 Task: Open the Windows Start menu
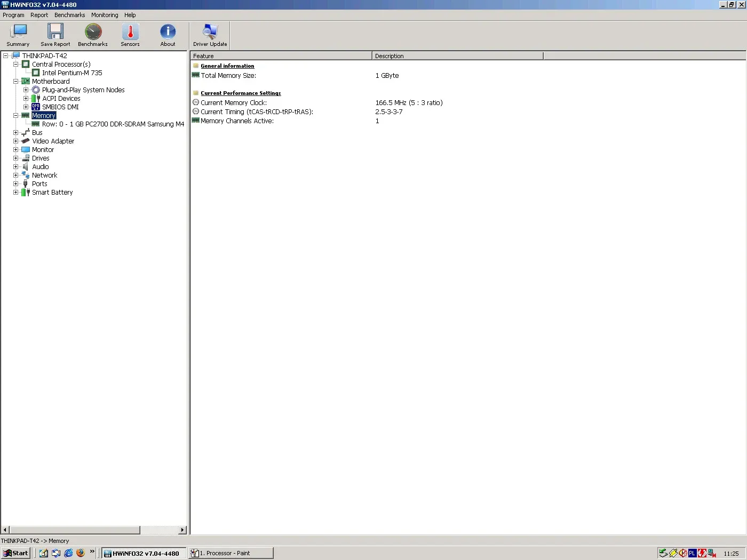click(x=16, y=553)
